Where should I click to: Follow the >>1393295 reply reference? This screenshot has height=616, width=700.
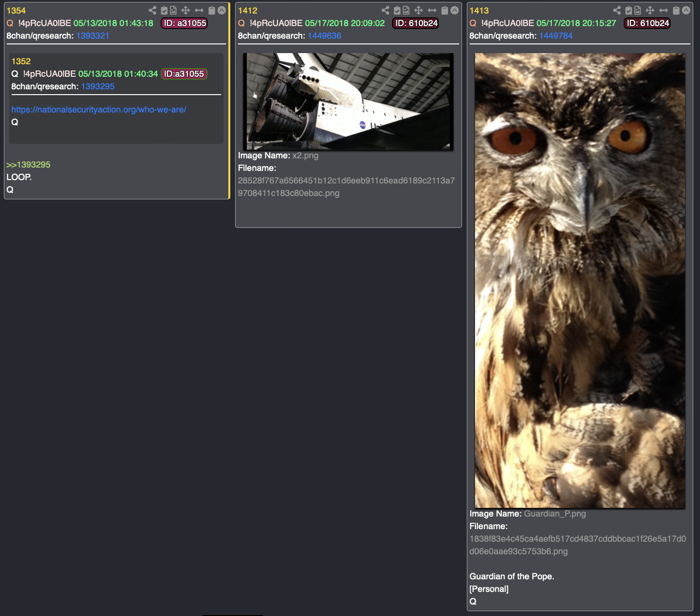28,165
